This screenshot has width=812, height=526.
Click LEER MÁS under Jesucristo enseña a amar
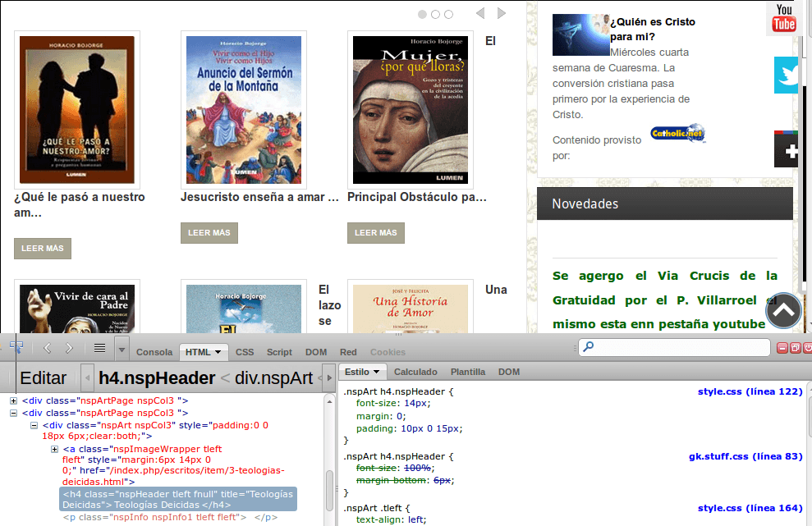click(209, 233)
